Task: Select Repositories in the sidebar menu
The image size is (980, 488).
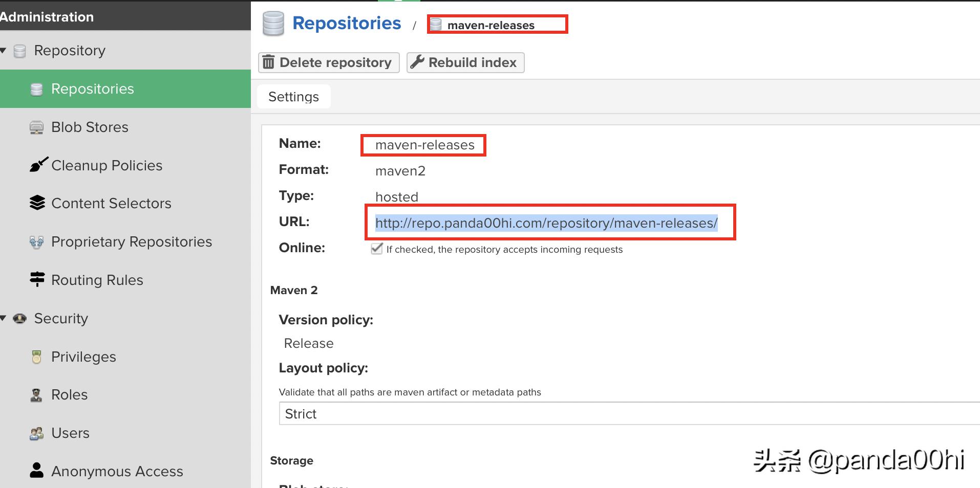Action: [92, 89]
